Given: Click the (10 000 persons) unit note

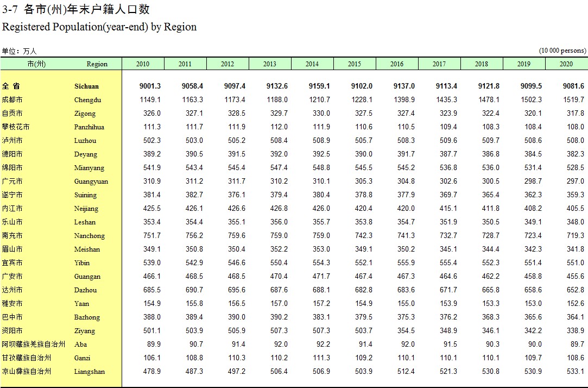Looking at the screenshot, I should pos(562,51).
